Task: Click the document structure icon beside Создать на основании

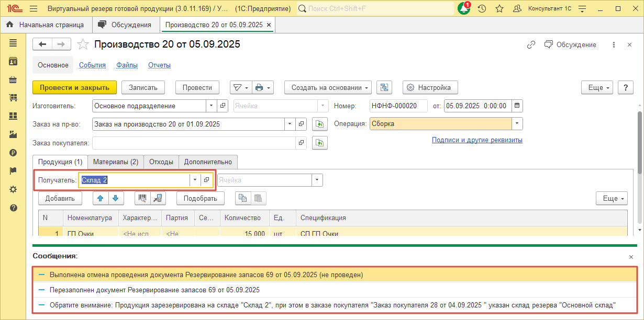Action: pyautogui.click(x=385, y=87)
